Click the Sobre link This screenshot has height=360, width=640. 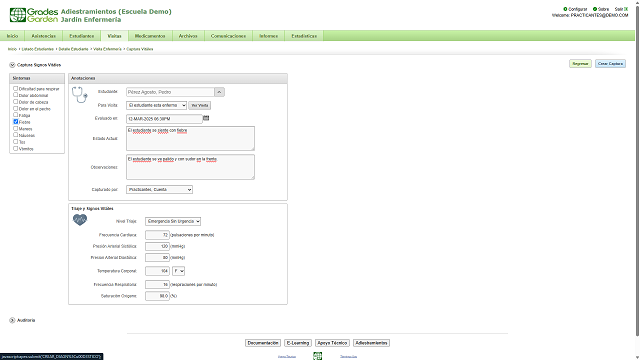(x=603, y=9)
